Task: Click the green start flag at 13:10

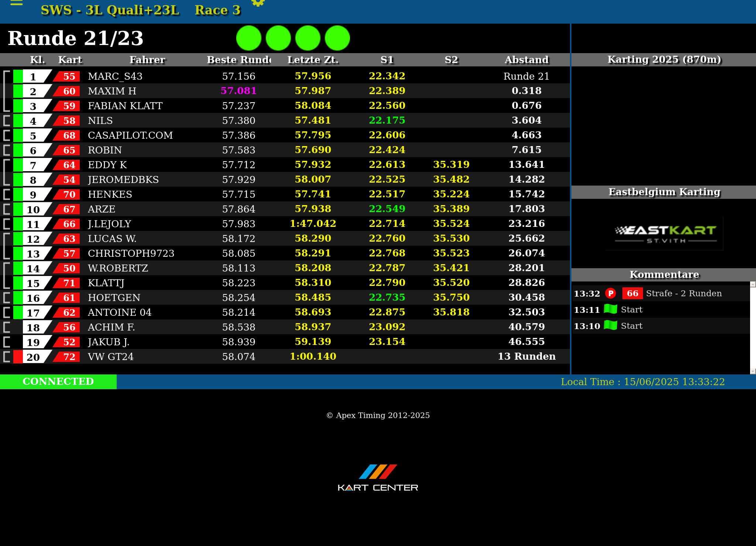Action: coord(611,325)
